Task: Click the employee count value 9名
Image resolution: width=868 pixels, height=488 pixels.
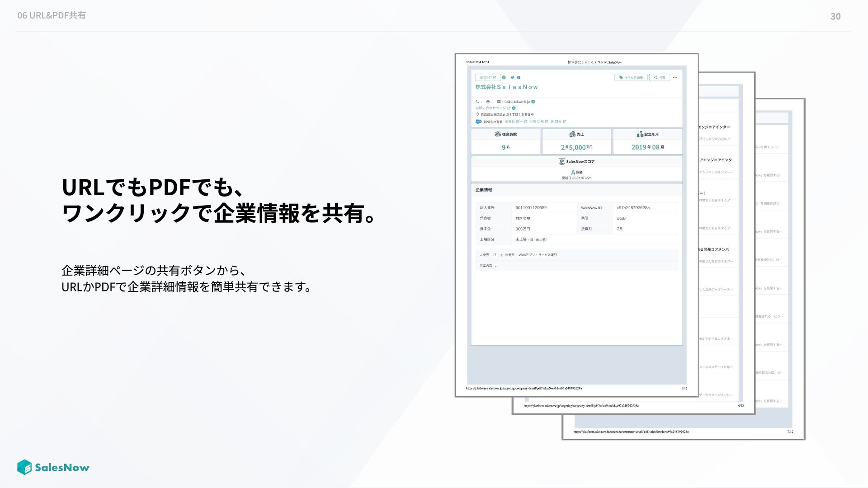Action: tap(505, 147)
